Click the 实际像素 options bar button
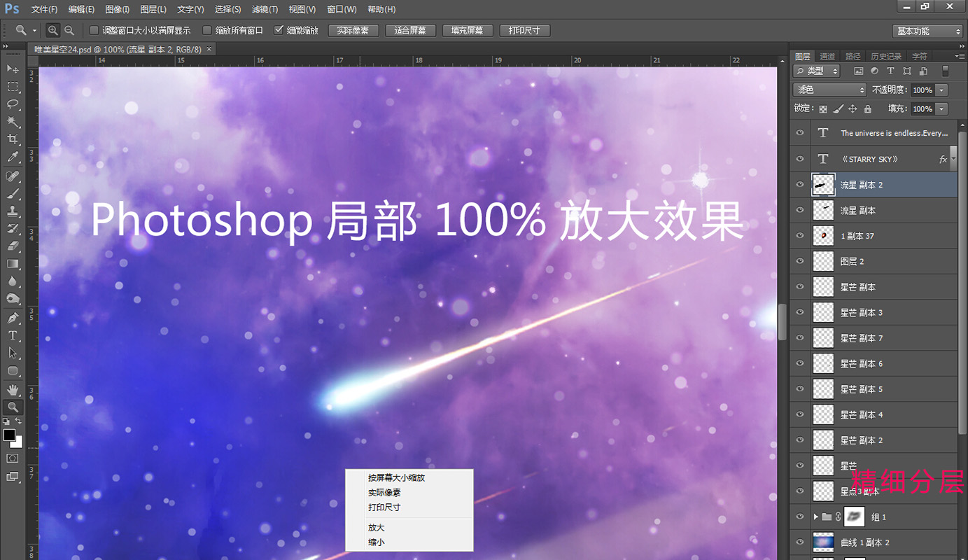The width and height of the screenshot is (968, 560). click(353, 31)
